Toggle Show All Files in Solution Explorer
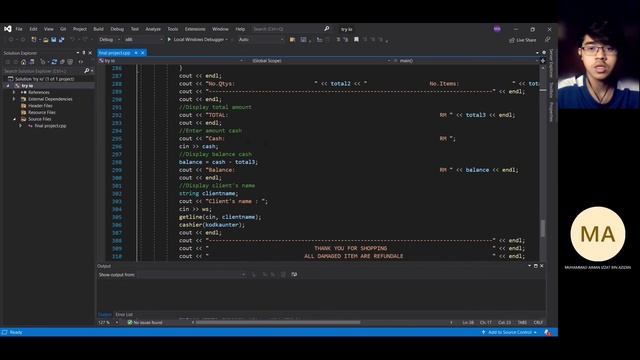 (70, 62)
